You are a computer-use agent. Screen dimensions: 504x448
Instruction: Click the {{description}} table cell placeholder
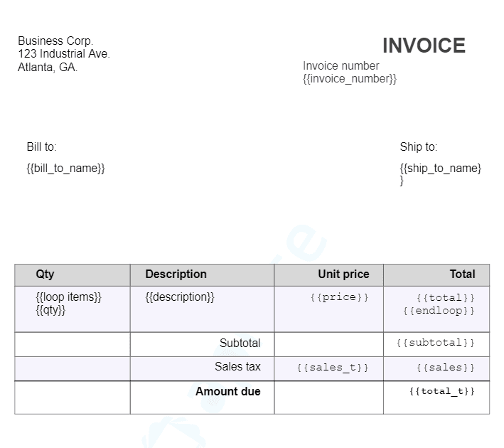pos(179,297)
